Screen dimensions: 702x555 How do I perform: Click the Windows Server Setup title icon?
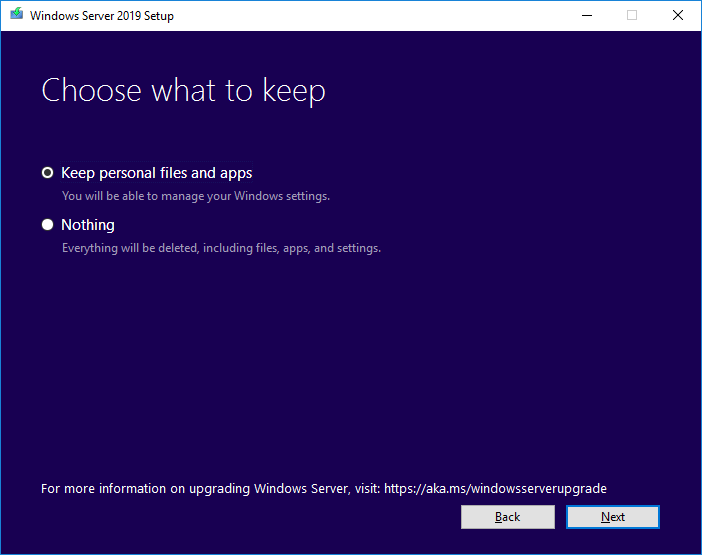coord(17,14)
